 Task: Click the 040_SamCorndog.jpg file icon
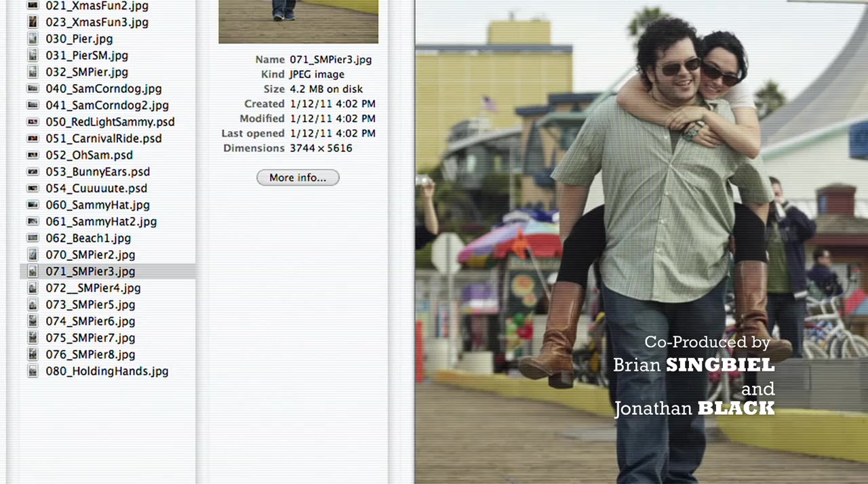32,89
